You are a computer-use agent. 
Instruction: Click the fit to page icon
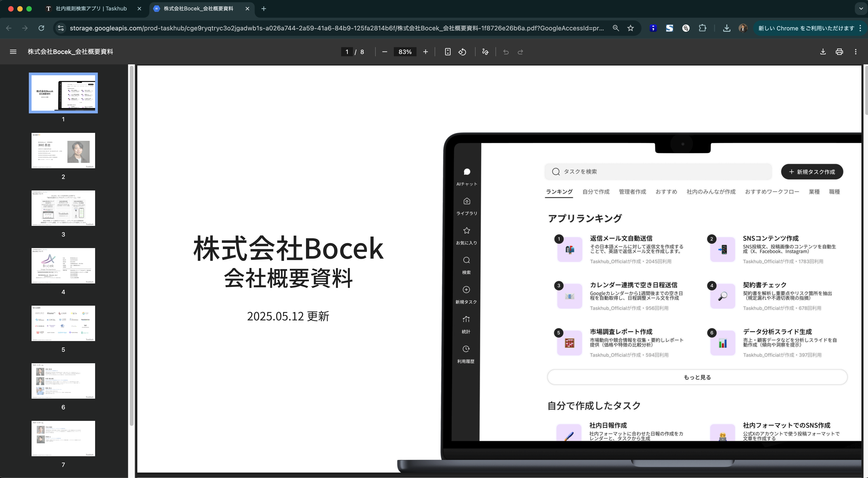447,52
